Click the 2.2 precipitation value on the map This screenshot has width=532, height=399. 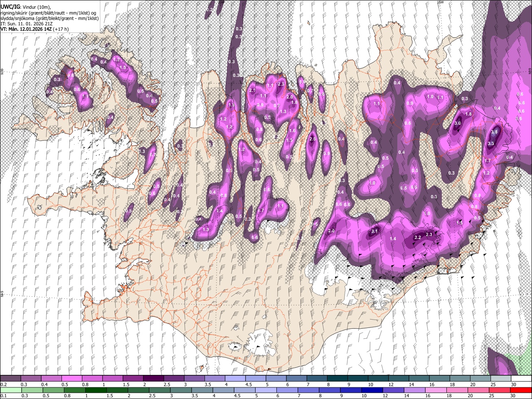tap(418, 237)
